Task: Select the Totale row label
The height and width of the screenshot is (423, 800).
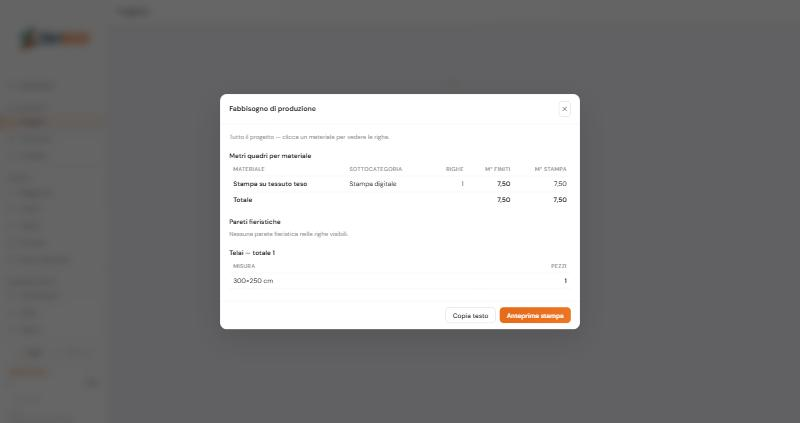Action: [x=242, y=200]
